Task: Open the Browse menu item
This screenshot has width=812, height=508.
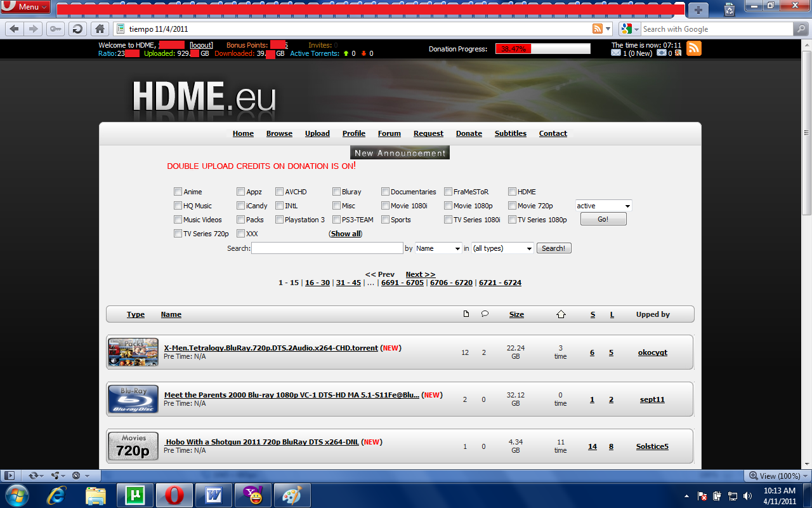Action: (279, 133)
